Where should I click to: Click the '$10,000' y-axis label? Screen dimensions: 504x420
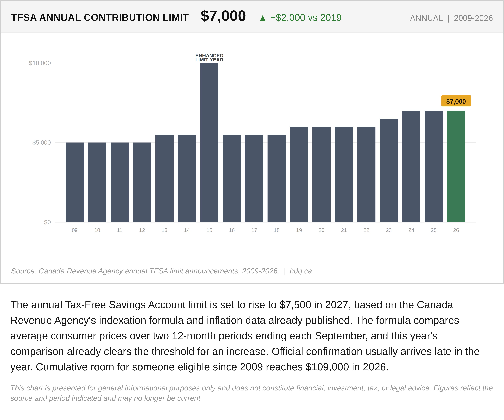(40, 63)
